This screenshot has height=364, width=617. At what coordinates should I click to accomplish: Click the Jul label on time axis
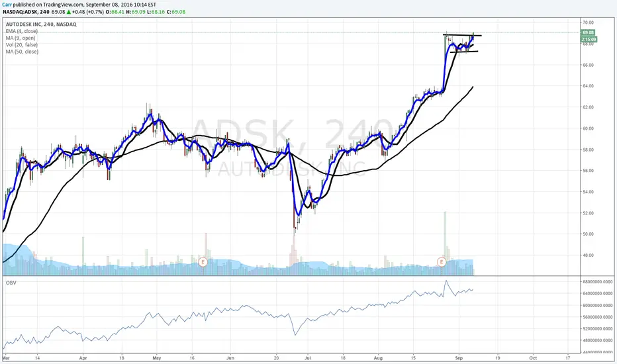(308, 358)
